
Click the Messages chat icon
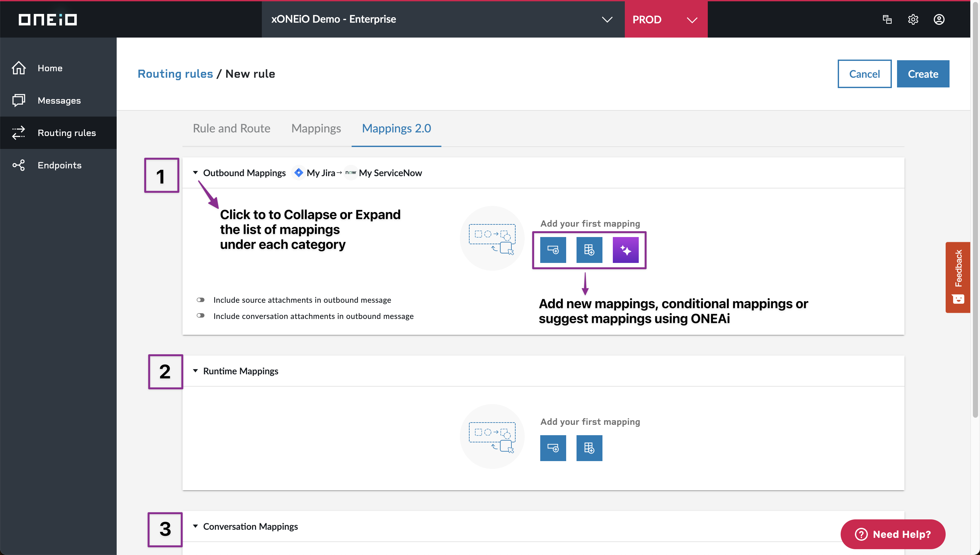tap(19, 100)
